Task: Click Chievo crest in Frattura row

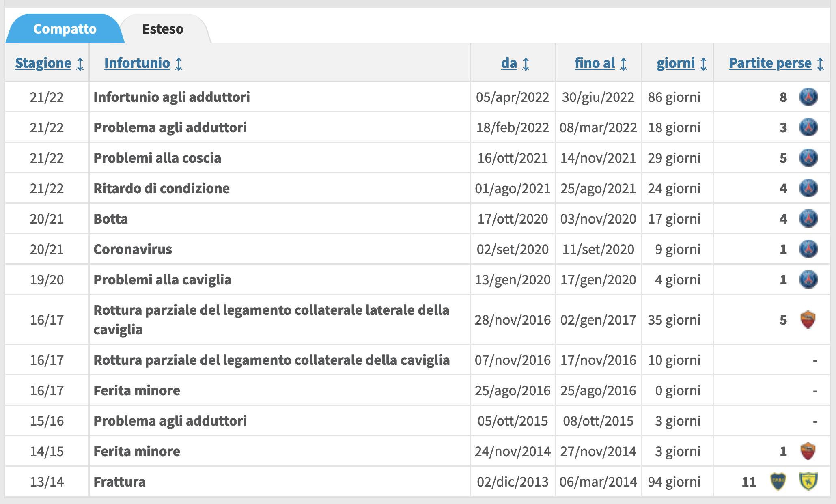Action: coord(808,482)
